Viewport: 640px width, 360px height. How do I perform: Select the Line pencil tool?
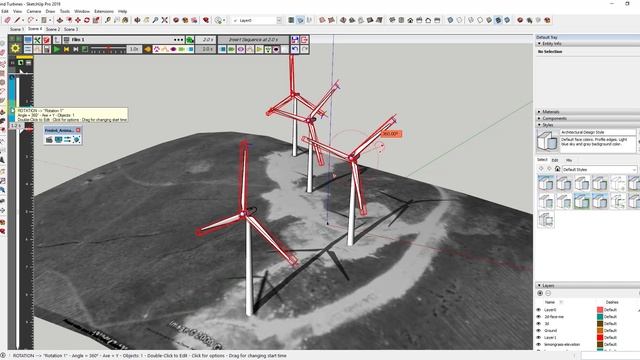tap(17, 20)
